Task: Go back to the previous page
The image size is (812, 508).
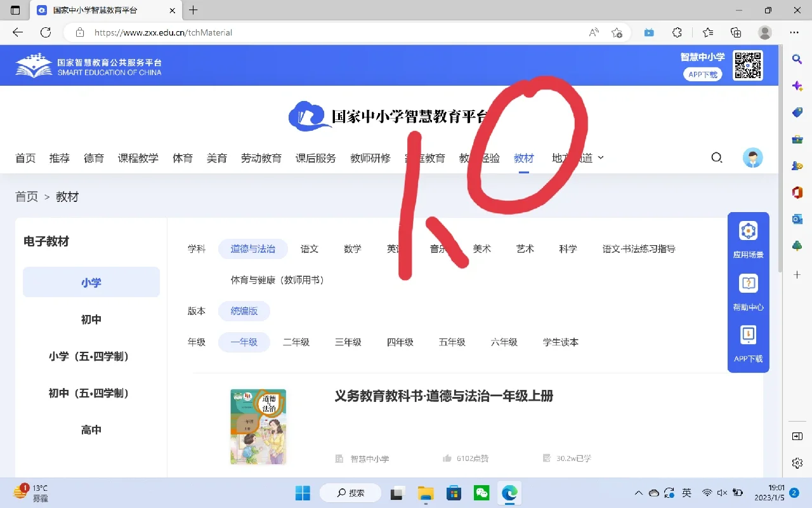Action: pyautogui.click(x=18, y=32)
